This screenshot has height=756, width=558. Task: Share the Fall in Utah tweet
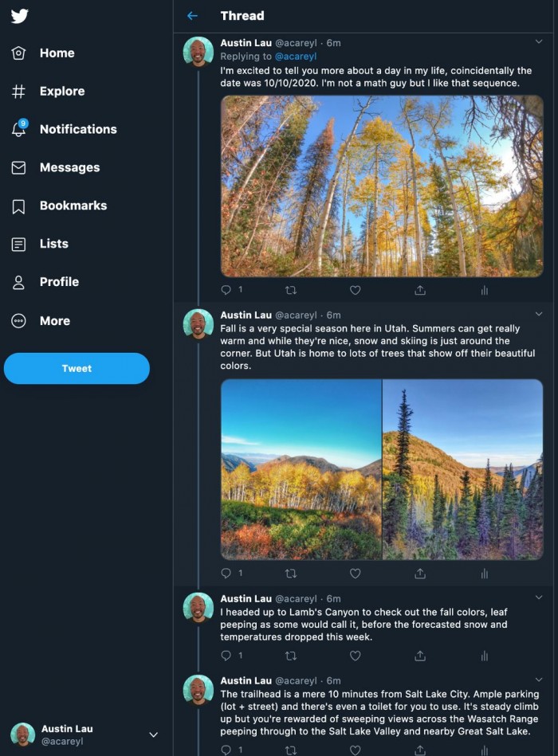coord(420,574)
